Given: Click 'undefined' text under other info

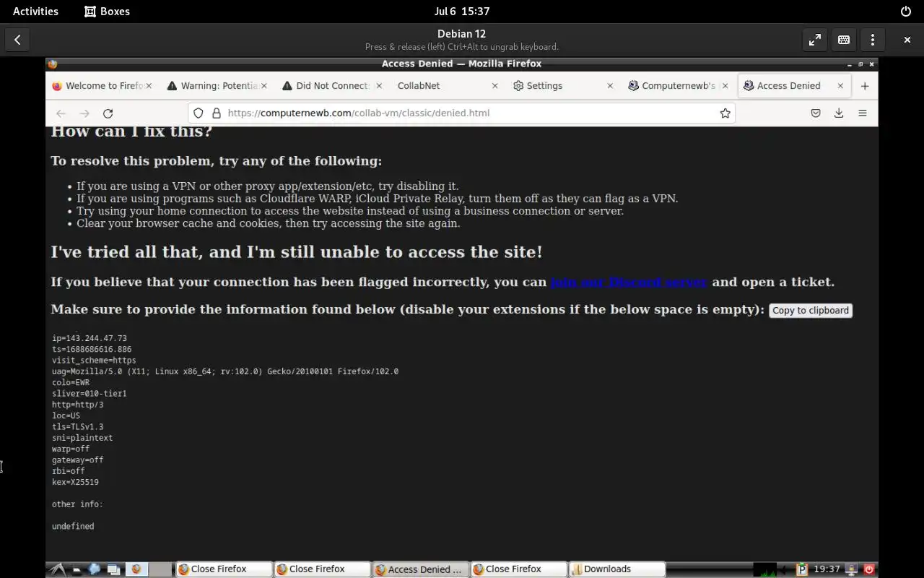Looking at the screenshot, I should (73, 527).
